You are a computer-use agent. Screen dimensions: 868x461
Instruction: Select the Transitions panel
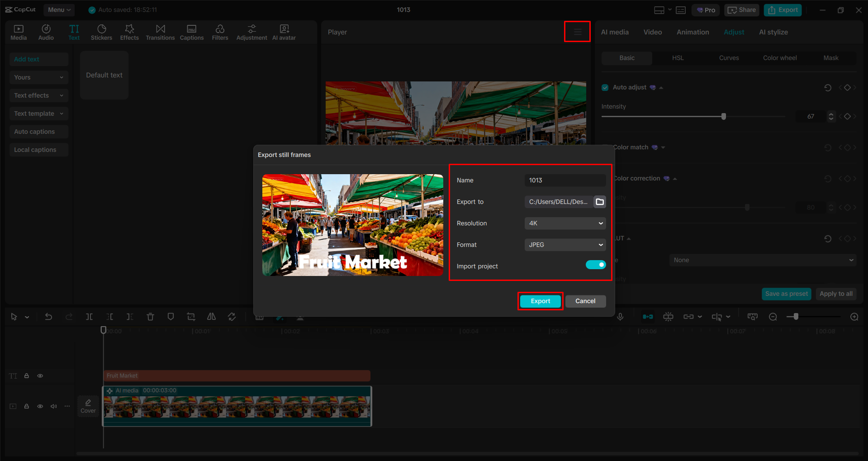[x=160, y=32]
